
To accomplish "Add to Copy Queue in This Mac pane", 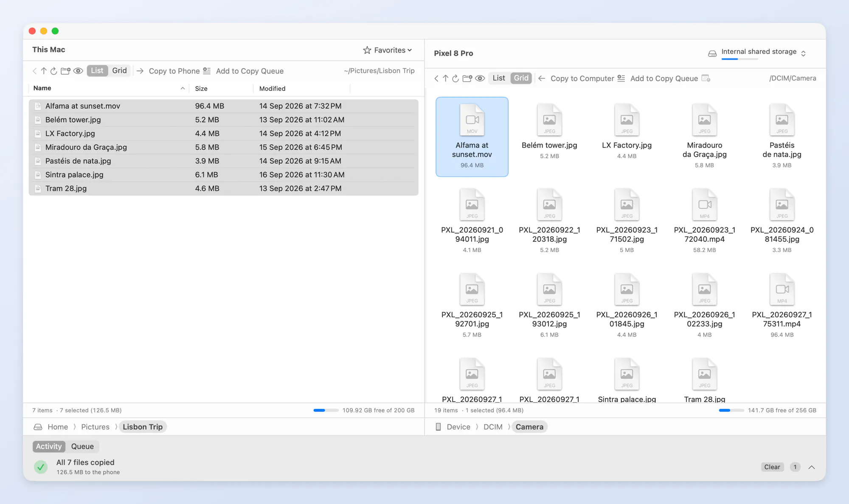I will point(243,71).
